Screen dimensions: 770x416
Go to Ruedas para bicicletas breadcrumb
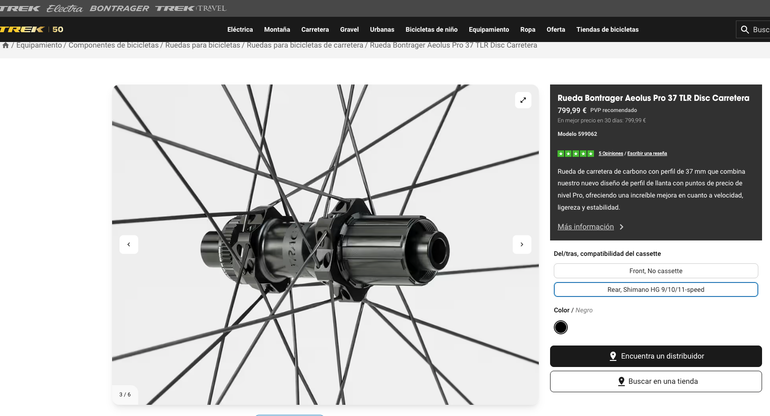tap(202, 45)
